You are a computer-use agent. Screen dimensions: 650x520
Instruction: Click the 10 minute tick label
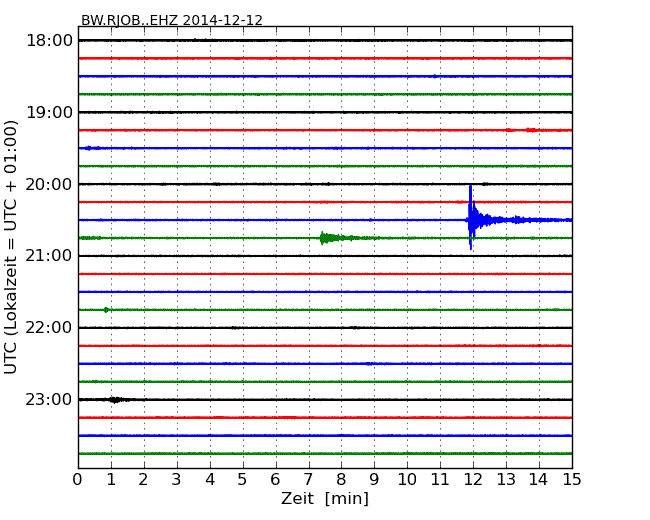[407, 479]
